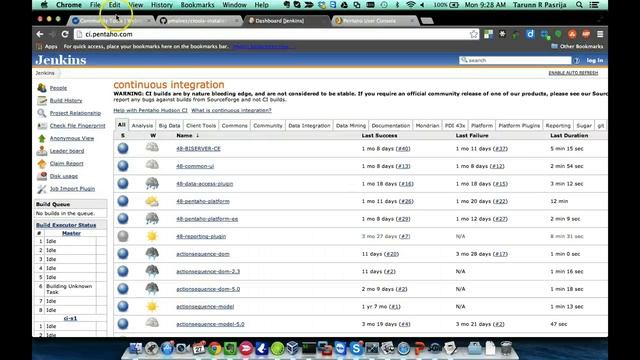Click the Job Import Plugin icon
640x360 pixels.
click(42, 189)
